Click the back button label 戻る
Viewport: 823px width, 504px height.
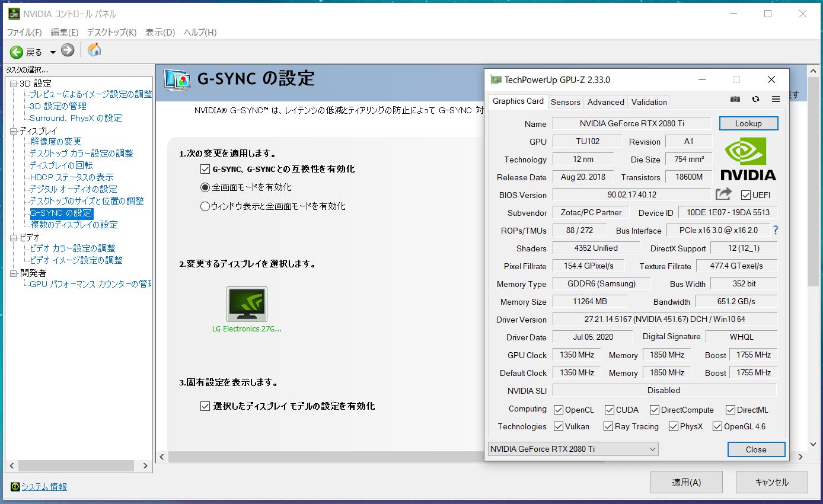[x=34, y=52]
